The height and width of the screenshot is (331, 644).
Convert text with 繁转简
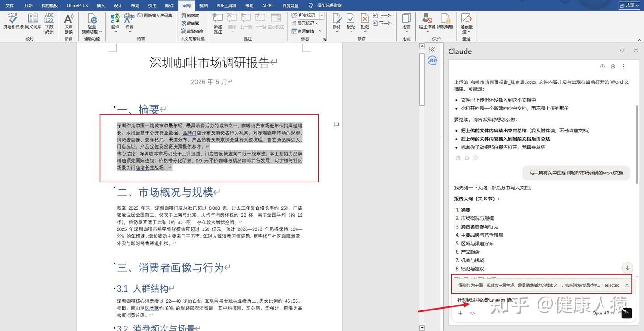(x=190, y=16)
